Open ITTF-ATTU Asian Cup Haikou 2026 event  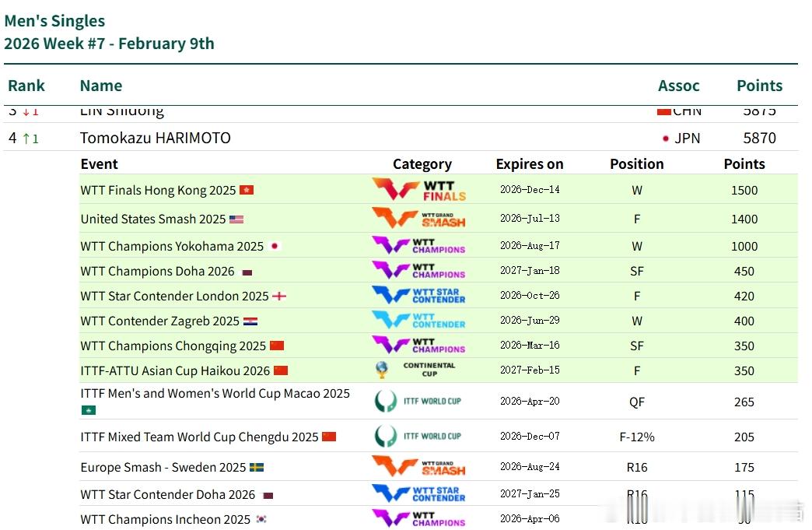[x=175, y=370]
